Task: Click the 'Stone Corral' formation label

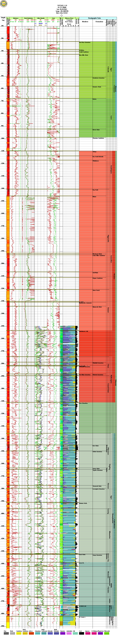Action: [96, 290]
